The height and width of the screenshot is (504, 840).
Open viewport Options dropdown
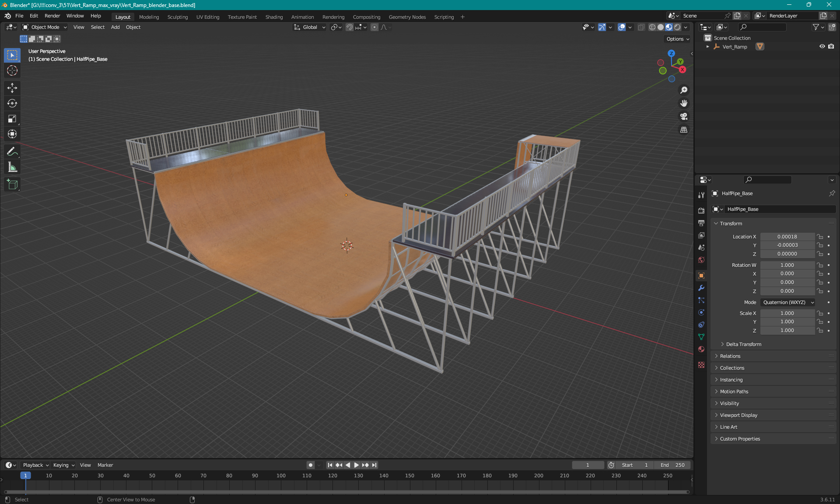(677, 39)
